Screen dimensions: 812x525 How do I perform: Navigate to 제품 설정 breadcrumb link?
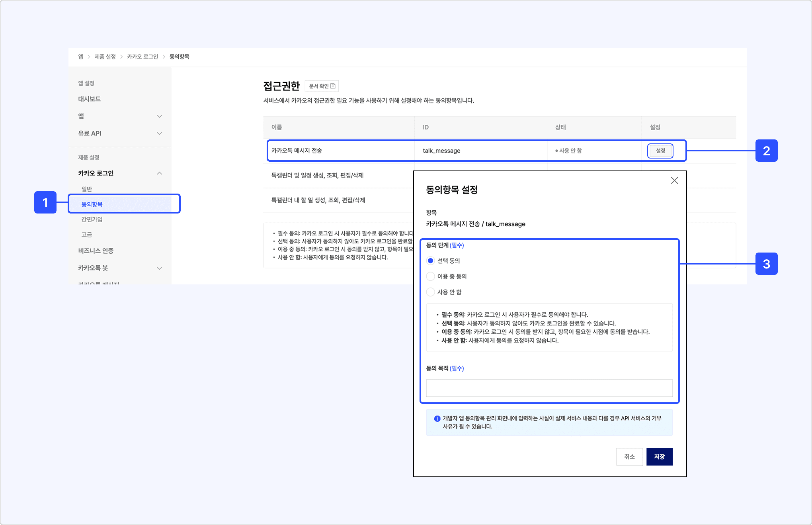pos(105,57)
